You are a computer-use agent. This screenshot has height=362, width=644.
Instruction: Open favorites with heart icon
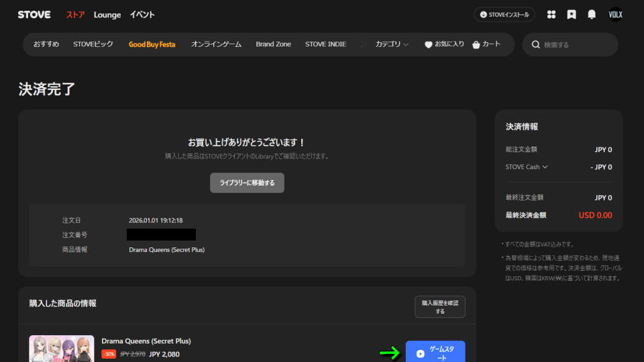coord(444,44)
